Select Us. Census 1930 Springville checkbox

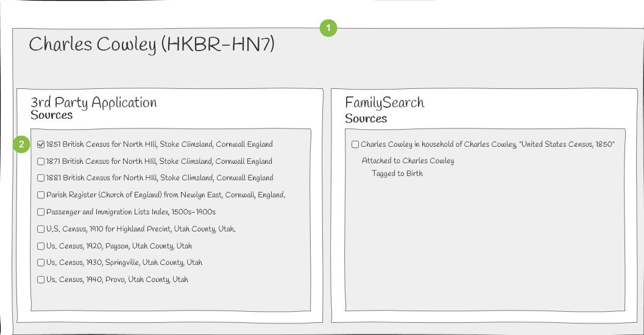(x=41, y=263)
